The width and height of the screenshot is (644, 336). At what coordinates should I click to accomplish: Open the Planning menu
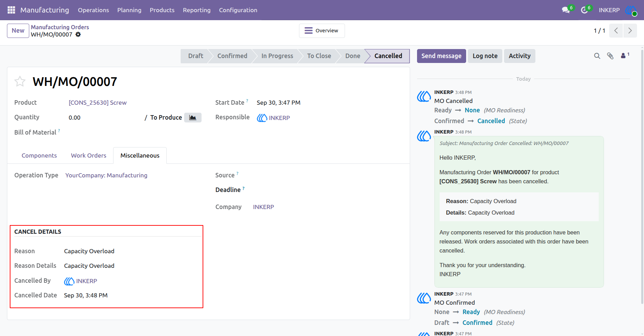(129, 10)
